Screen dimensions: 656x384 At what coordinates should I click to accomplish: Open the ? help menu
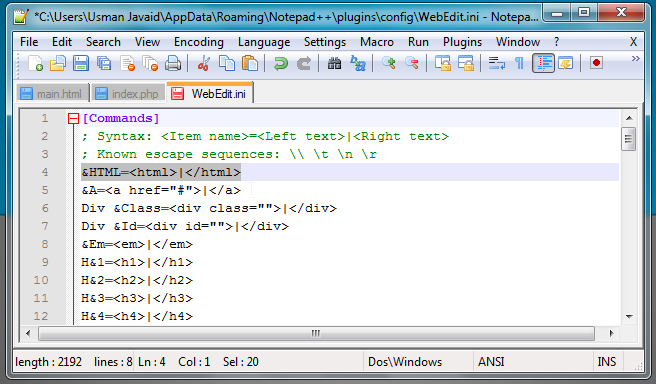[556, 42]
